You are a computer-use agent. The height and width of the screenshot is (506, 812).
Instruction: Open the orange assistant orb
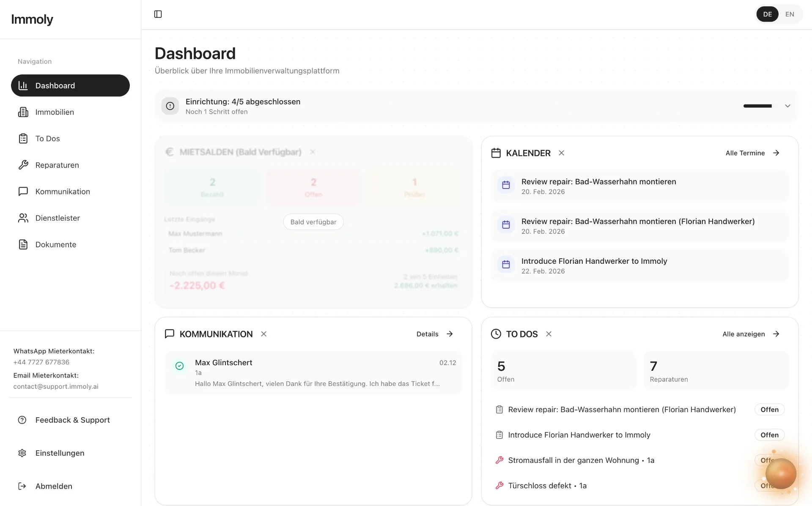(x=781, y=473)
